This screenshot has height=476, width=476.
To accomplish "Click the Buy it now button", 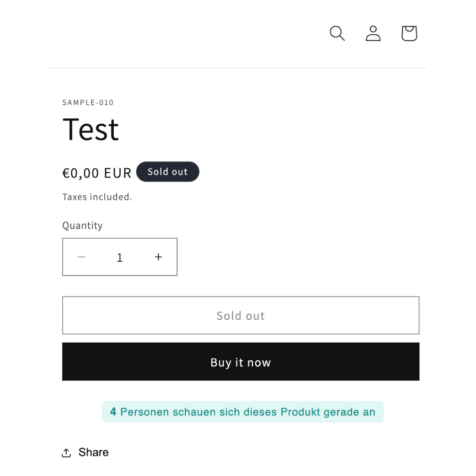I will tap(241, 362).
